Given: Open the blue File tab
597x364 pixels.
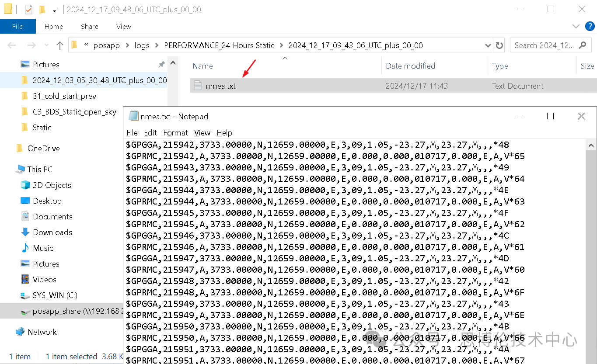Looking at the screenshot, I should click(x=17, y=27).
